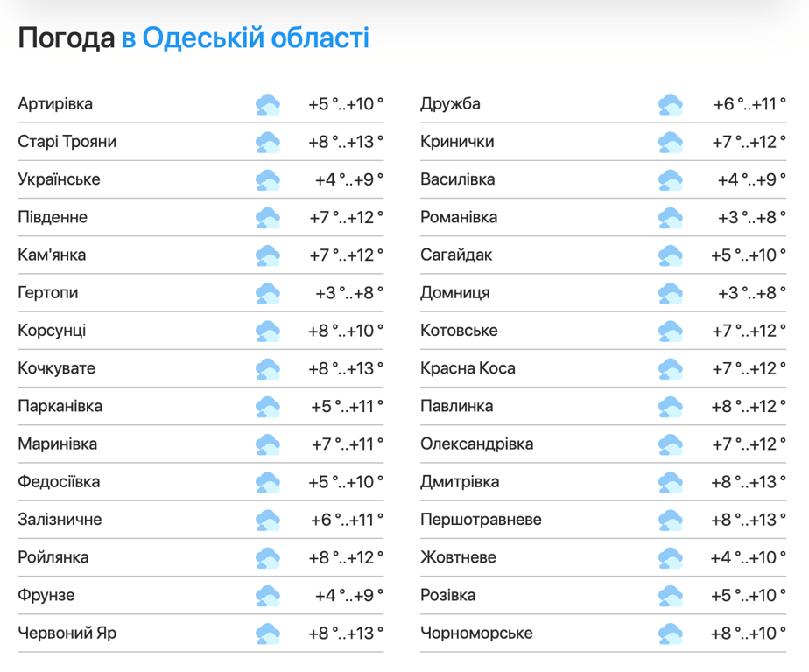Click the cloud icon in Гертопи row
The width and height of the screenshot is (809, 672).
point(268,294)
